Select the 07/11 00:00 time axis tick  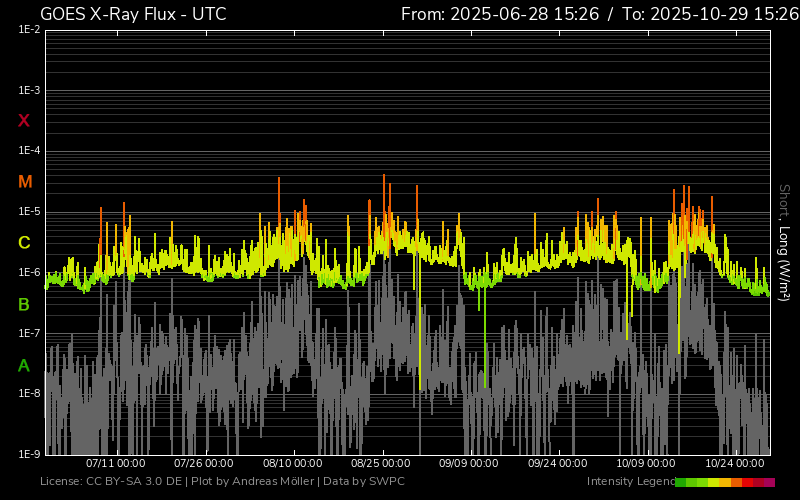116,464
